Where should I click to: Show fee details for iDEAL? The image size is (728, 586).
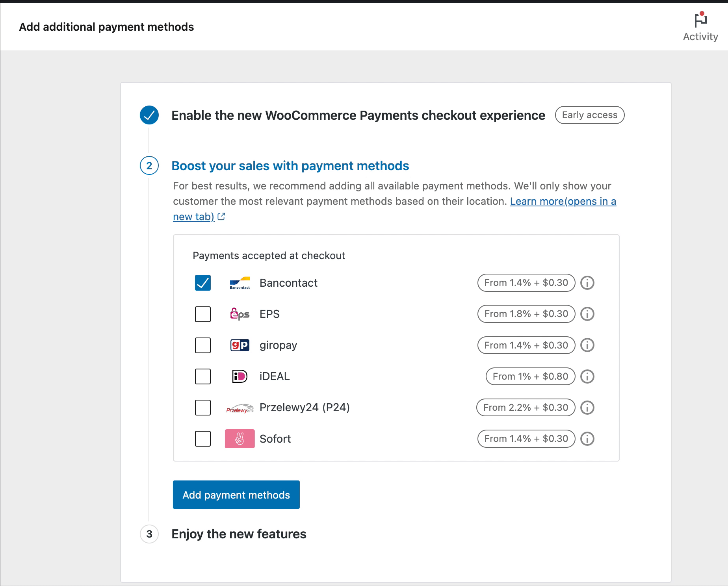click(x=587, y=376)
